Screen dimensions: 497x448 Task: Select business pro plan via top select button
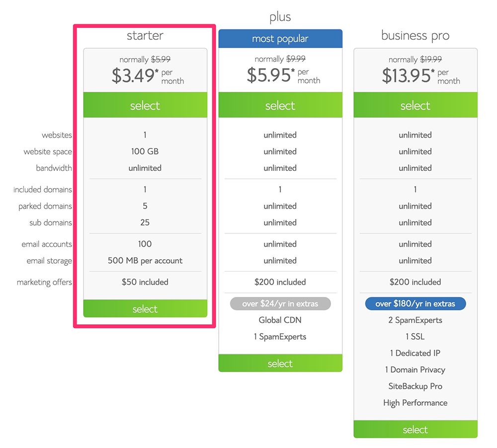tap(415, 105)
